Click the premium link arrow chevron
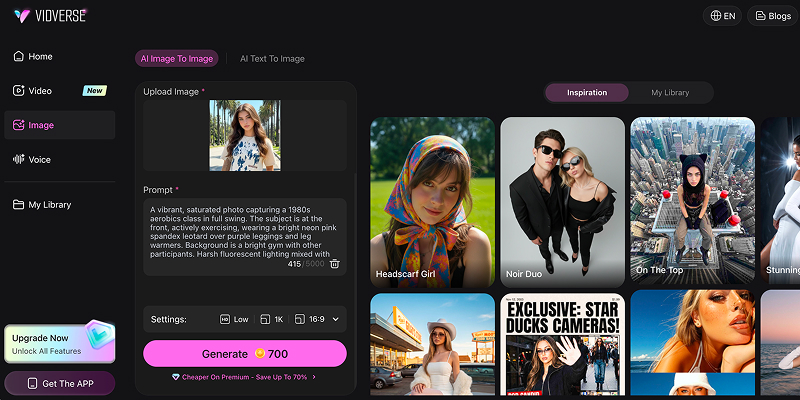 (314, 377)
